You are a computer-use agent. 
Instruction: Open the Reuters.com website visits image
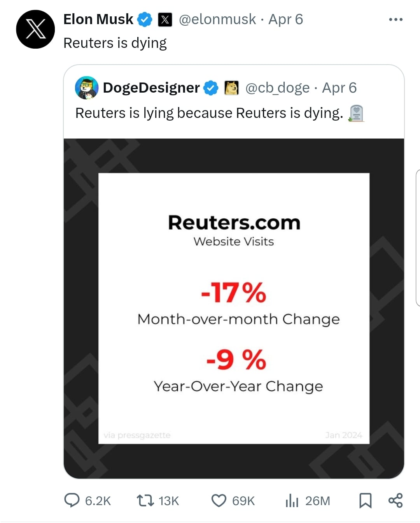tap(234, 309)
